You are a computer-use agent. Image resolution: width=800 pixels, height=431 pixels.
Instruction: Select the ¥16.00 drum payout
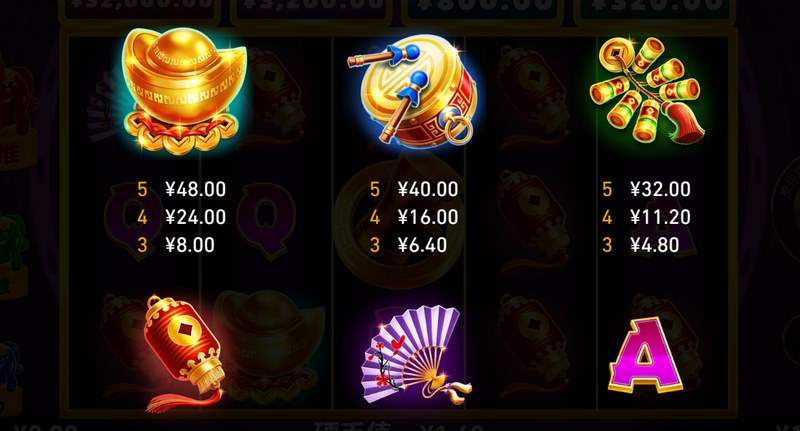428,217
